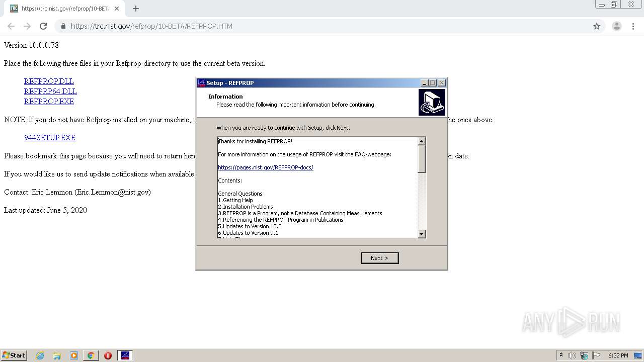Download REFPRP64.DLL link
The width and height of the screenshot is (644, 362).
(x=50, y=92)
